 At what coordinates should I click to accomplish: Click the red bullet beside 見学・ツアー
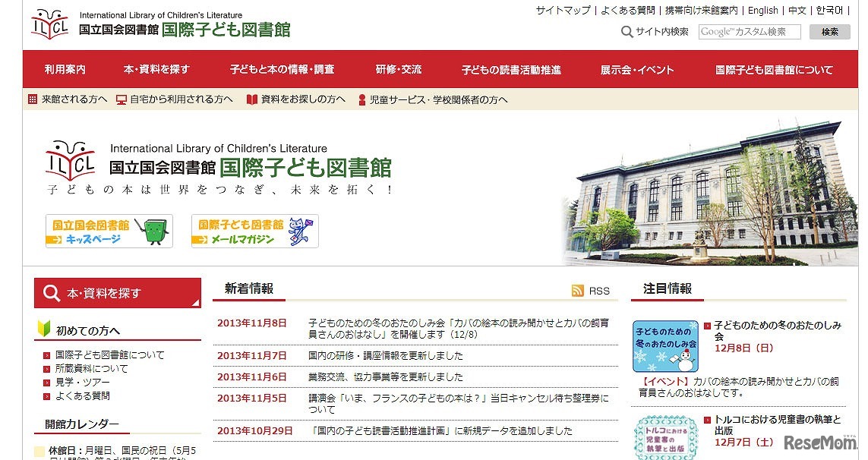(x=47, y=383)
